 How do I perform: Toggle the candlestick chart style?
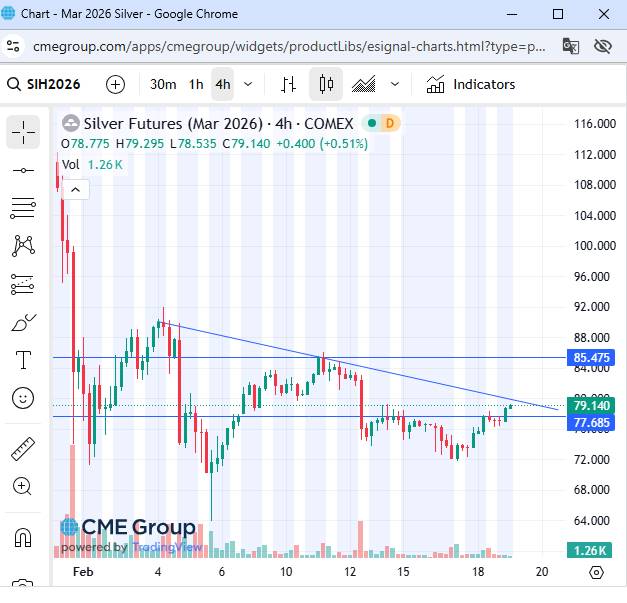coord(325,85)
